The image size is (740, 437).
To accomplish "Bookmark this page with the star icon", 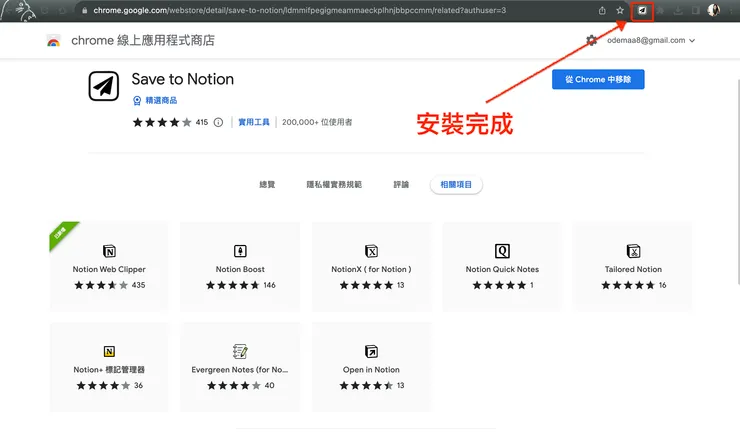I will (620, 10).
